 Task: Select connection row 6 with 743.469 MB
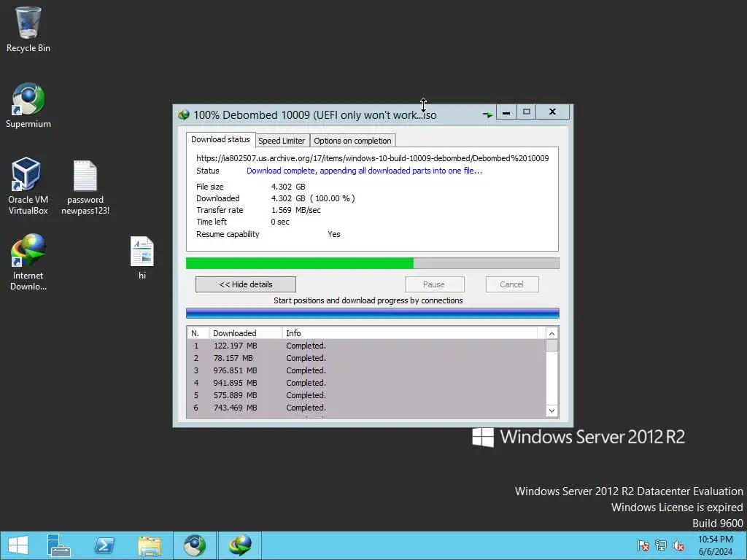(366, 408)
